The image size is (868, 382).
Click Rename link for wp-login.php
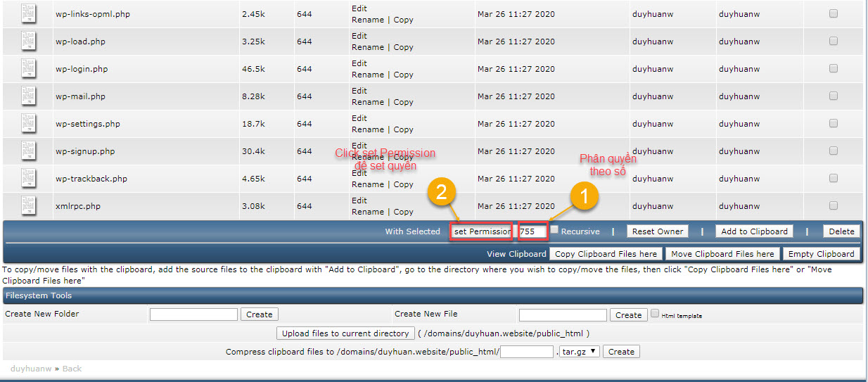[x=368, y=75]
